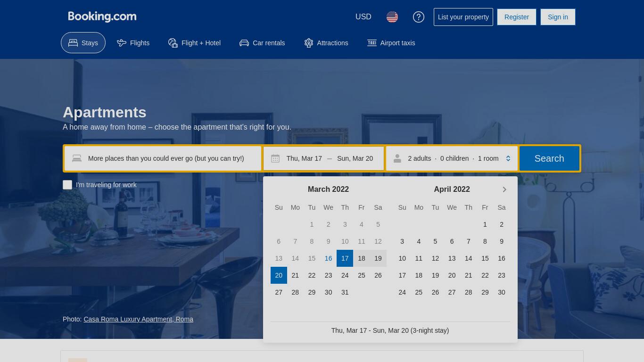Go to next month arrow in calendar

[x=504, y=189]
